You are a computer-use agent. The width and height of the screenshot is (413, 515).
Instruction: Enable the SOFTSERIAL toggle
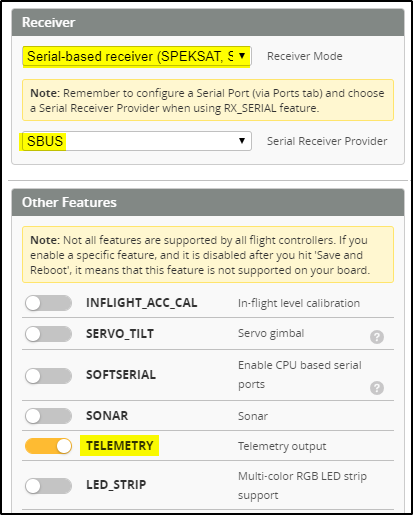point(48,376)
